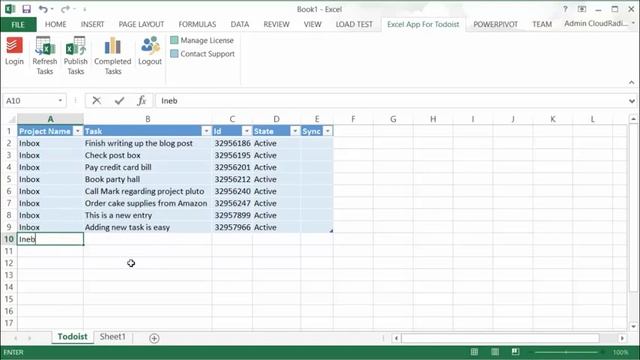
Task: Click the horizontal scrollbar track
Action: click(x=500, y=338)
